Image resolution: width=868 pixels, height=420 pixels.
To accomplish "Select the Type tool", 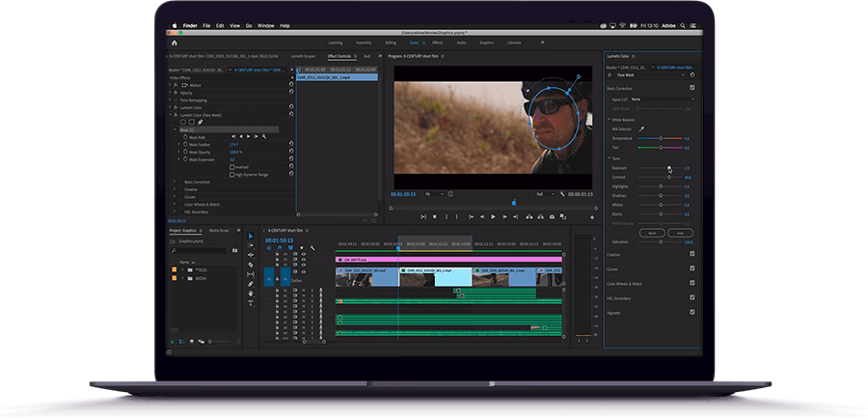I will click(250, 303).
